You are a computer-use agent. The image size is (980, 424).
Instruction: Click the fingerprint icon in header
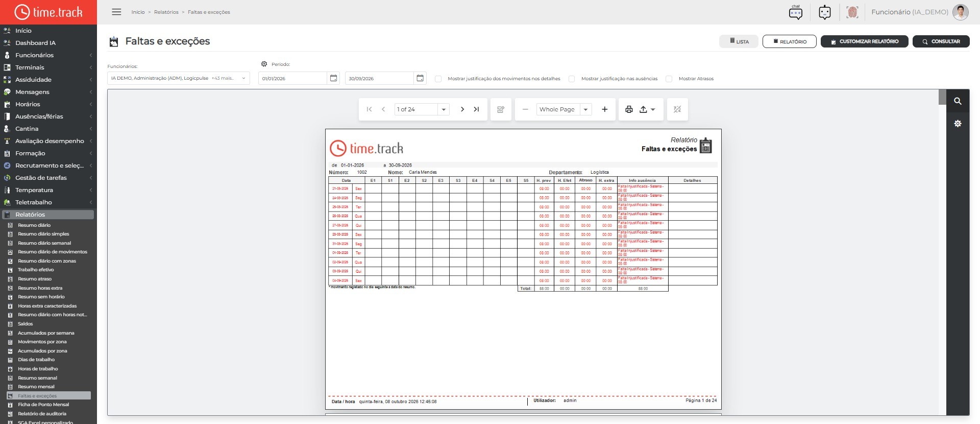click(x=852, y=12)
